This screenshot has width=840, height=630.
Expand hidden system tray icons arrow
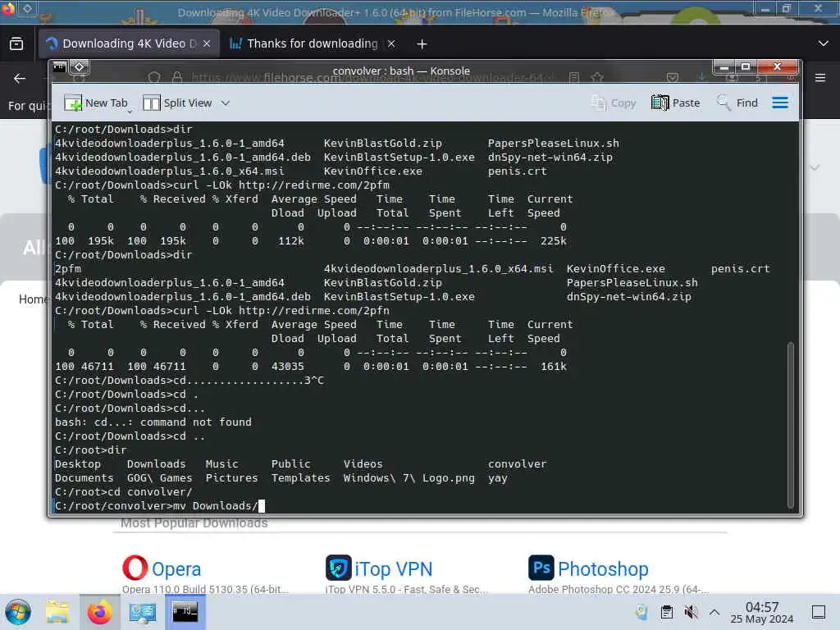(x=714, y=612)
